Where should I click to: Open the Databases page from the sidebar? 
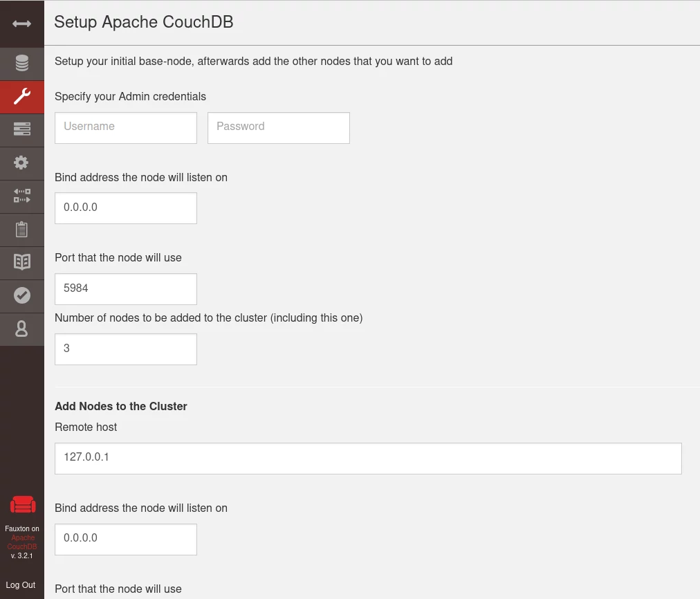(21, 64)
